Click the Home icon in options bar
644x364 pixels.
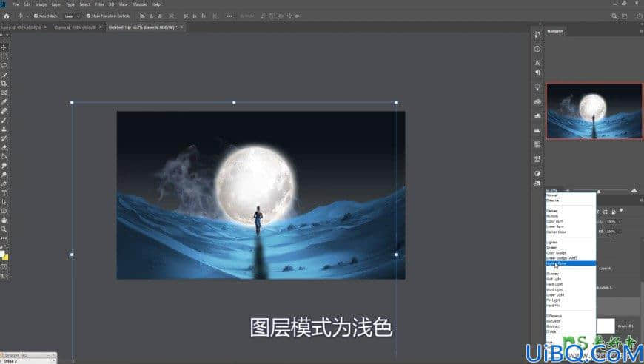click(7, 16)
